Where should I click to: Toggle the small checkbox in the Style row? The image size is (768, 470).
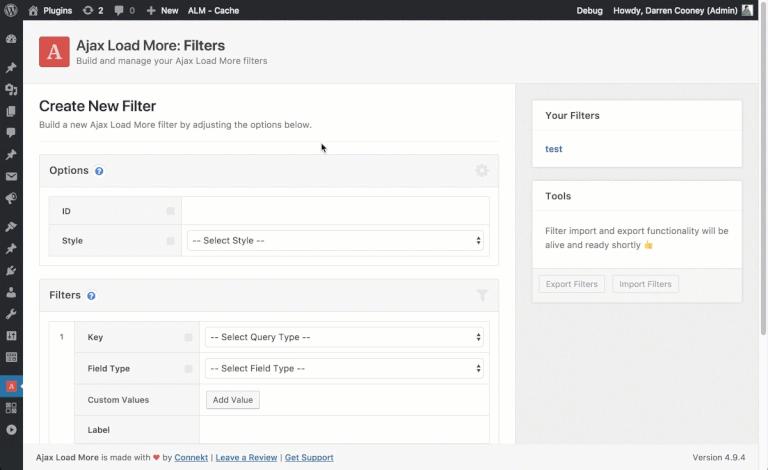170,241
